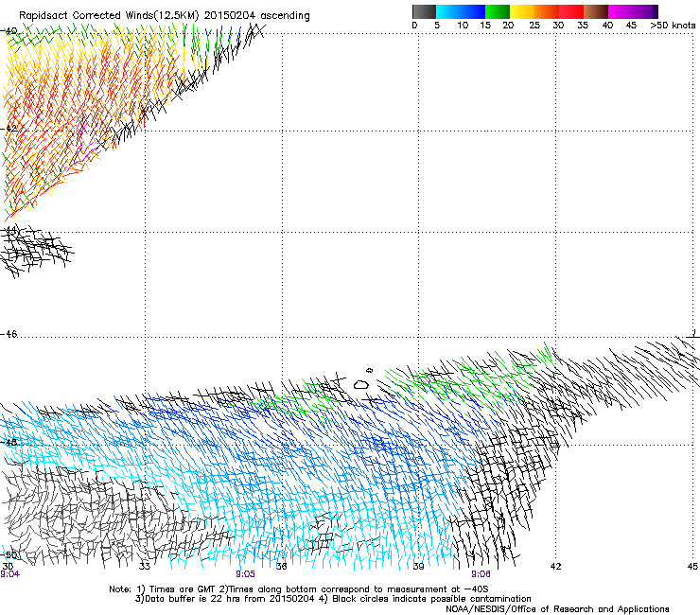700x615 pixels.
Task: Click the dark purple 45-50 knots legend swatch
Action: pos(645,11)
